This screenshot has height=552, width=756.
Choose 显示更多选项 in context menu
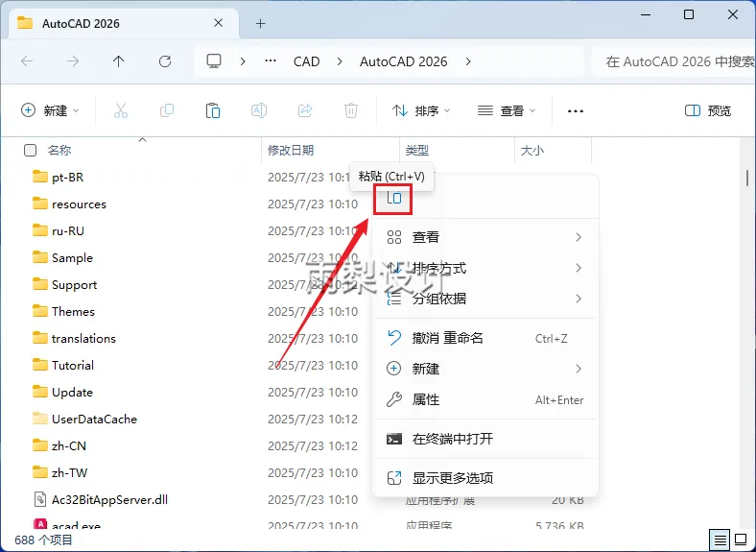pos(485,478)
